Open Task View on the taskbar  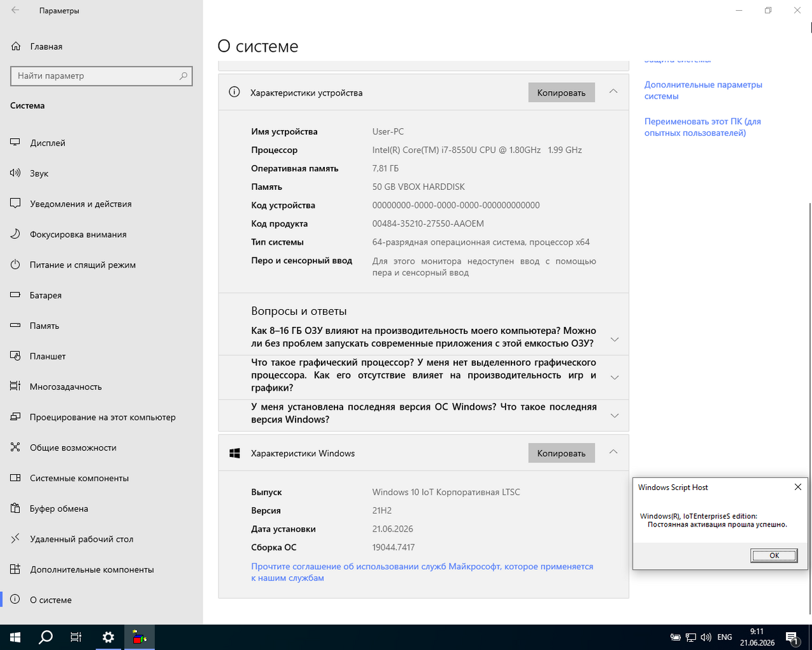point(76,637)
